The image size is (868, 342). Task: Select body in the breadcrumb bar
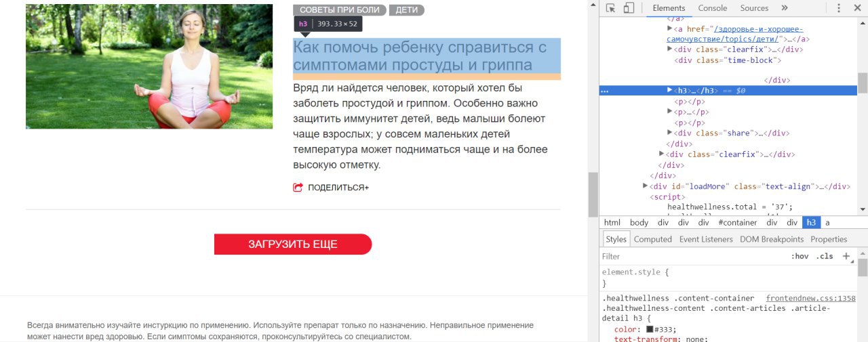click(639, 222)
